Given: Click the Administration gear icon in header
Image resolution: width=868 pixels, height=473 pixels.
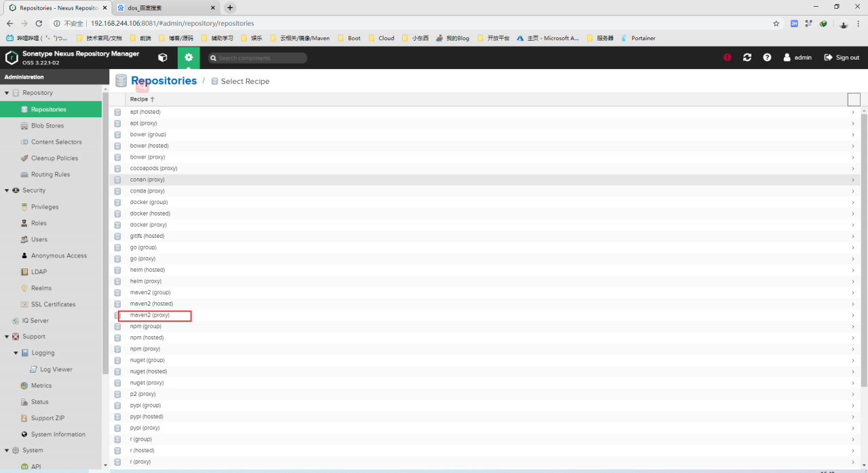Looking at the screenshot, I should tap(189, 58).
